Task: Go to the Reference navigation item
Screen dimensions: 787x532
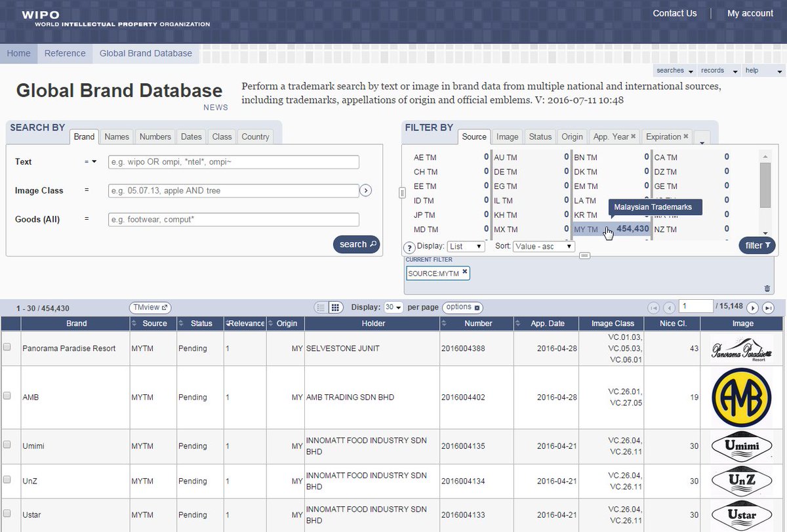Action: (x=65, y=53)
